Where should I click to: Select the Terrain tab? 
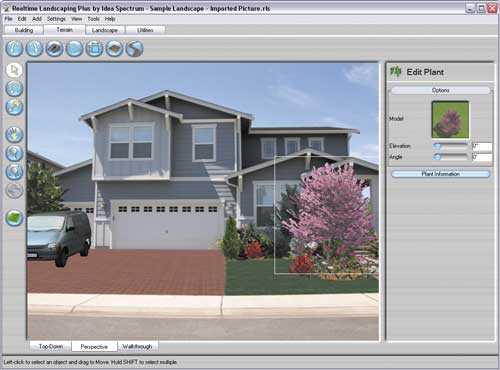point(64,30)
